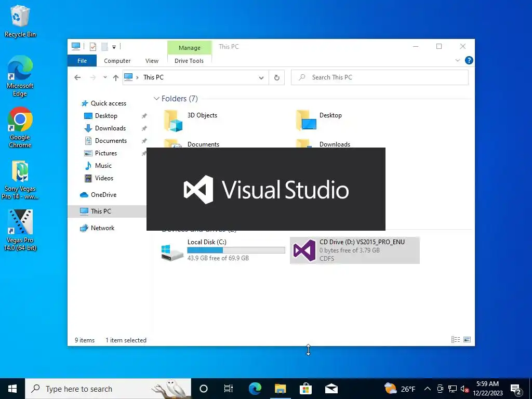Click the taskbar search box
This screenshot has width=532, height=399.
click(108, 389)
